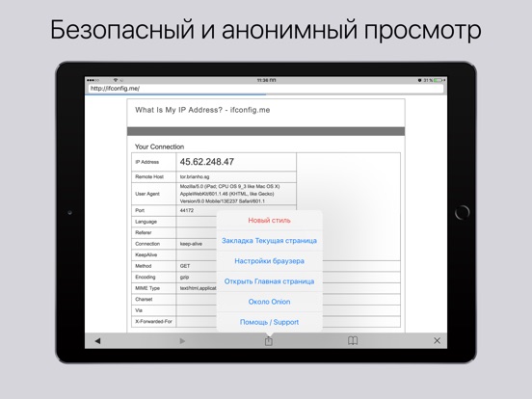Click the GET method value
Viewport: 532px width, 399px height.
(185, 266)
